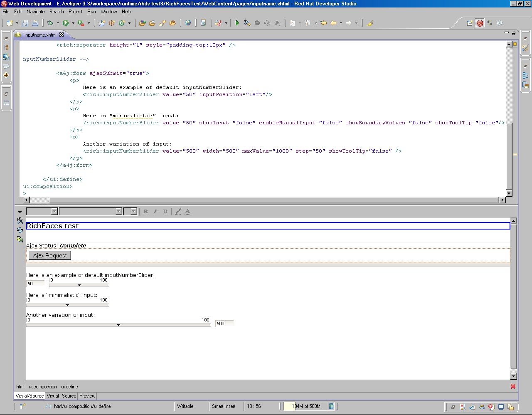Run garbage collector via trash icon
This screenshot has width=532, height=415.
pyautogui.click(x=331, y=406)
